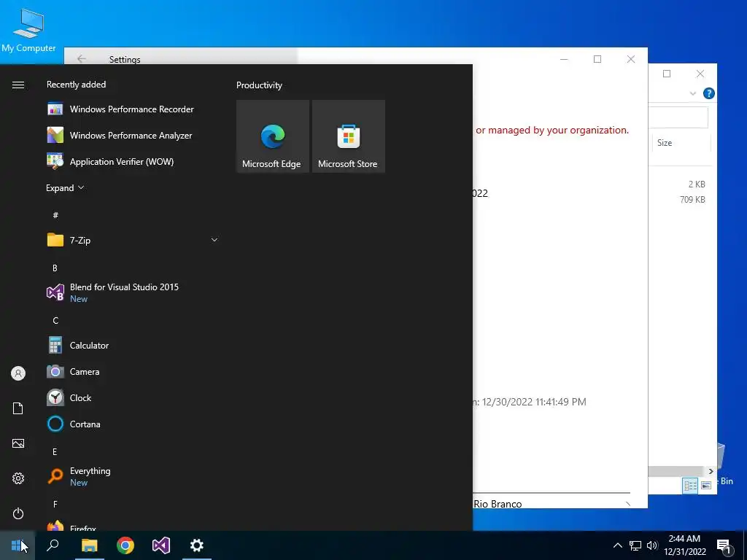Open Cortana from the app list
Image resolution: width=747 pixels, height=560 pixels.
coord(133,424)
